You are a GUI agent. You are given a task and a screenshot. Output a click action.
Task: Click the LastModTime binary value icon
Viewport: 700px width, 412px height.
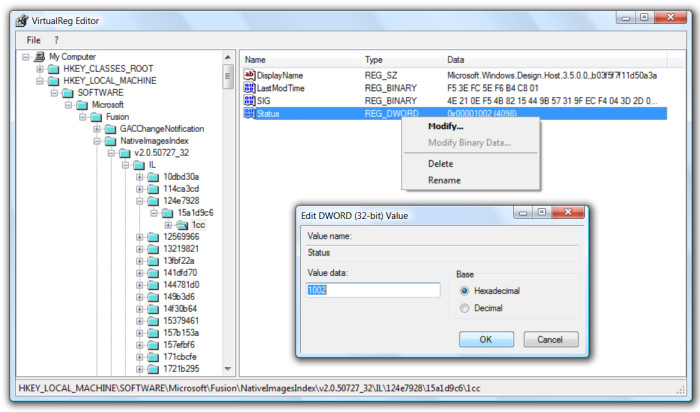pyautogui.click(x=250, y=88)
